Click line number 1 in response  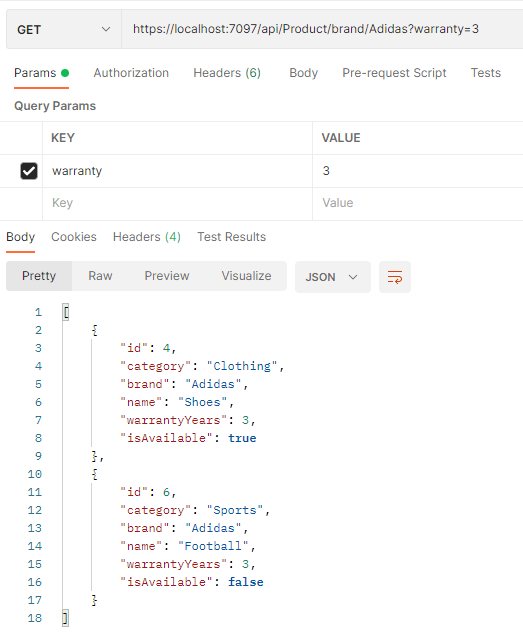tap(38, 312)
